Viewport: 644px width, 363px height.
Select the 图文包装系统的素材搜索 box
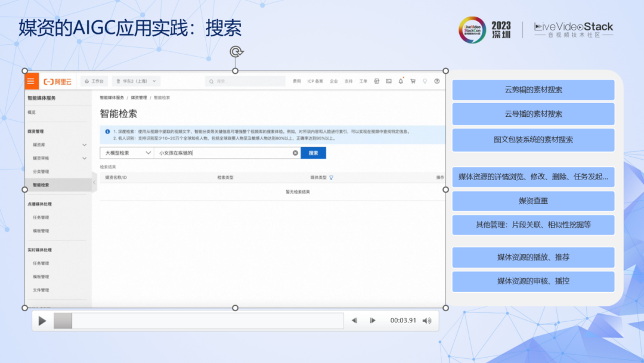pos(533,139)
